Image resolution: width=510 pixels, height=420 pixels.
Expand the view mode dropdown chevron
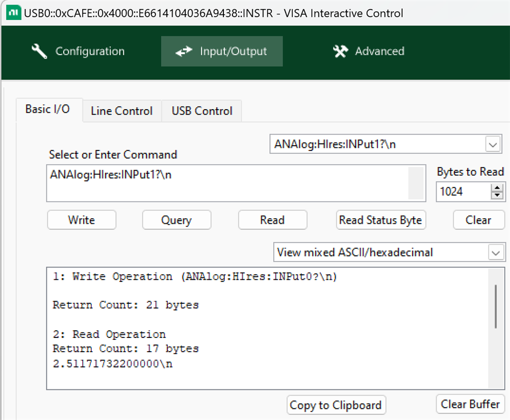click(x=496, y=253)
